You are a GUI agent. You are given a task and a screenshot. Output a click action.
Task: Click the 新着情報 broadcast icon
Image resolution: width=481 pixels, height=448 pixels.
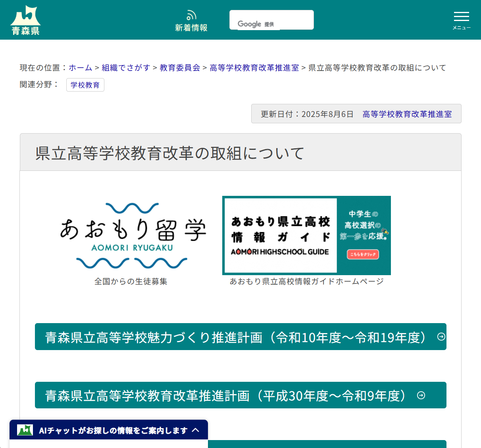pyautogui.click(x=191, y=14)
